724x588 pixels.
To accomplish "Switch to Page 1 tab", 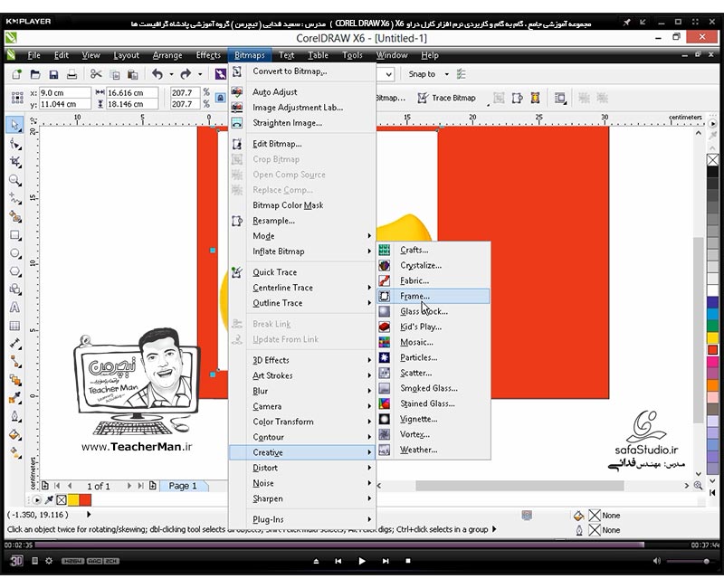I will (183, 486).
